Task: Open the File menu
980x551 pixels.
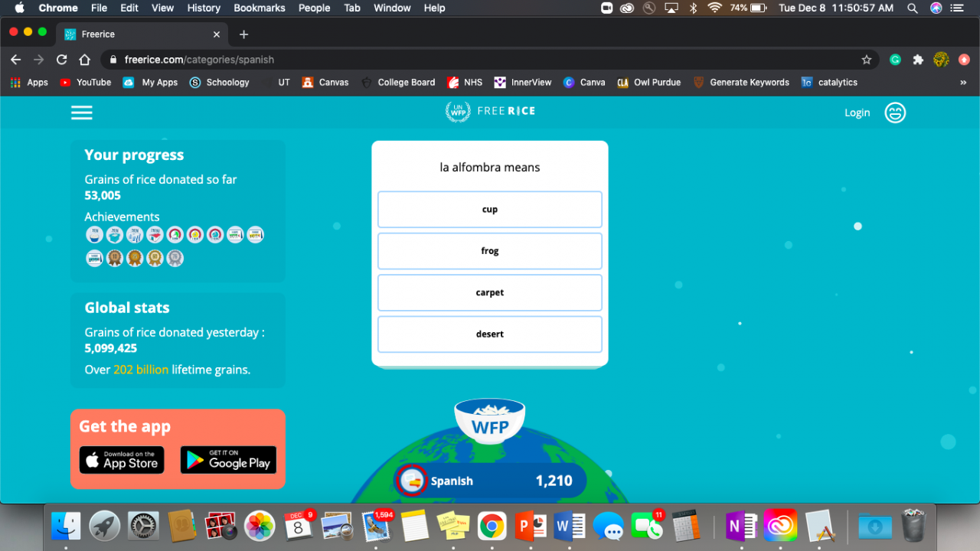Action: click(x=99, y=8)
